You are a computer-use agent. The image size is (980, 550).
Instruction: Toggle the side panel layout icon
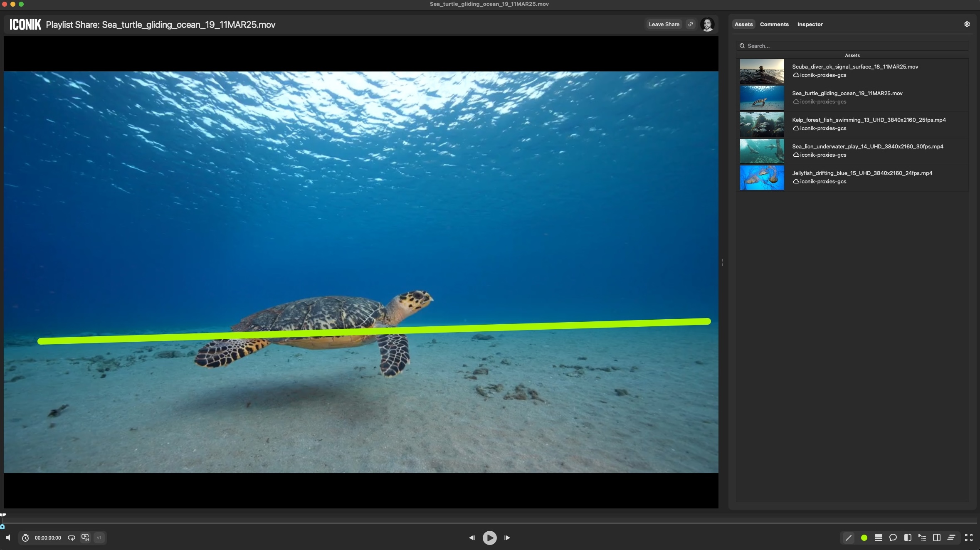point(937,538)
